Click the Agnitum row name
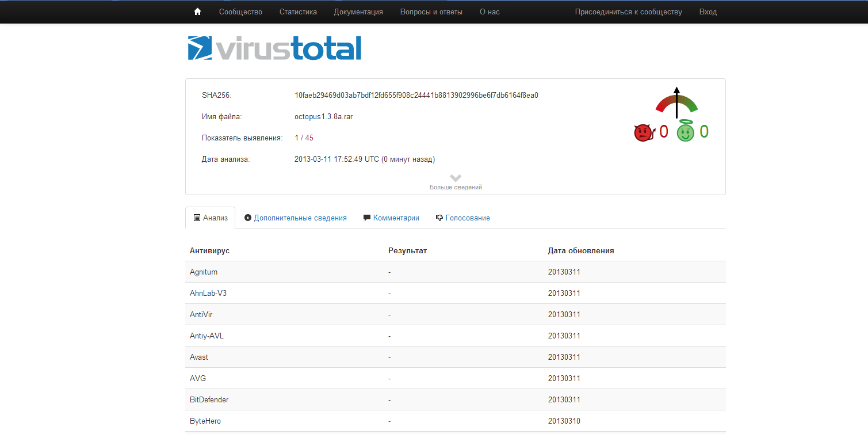The width and height of the screenshot is (868, 434). pyautogui.click(x=204, y=272)
